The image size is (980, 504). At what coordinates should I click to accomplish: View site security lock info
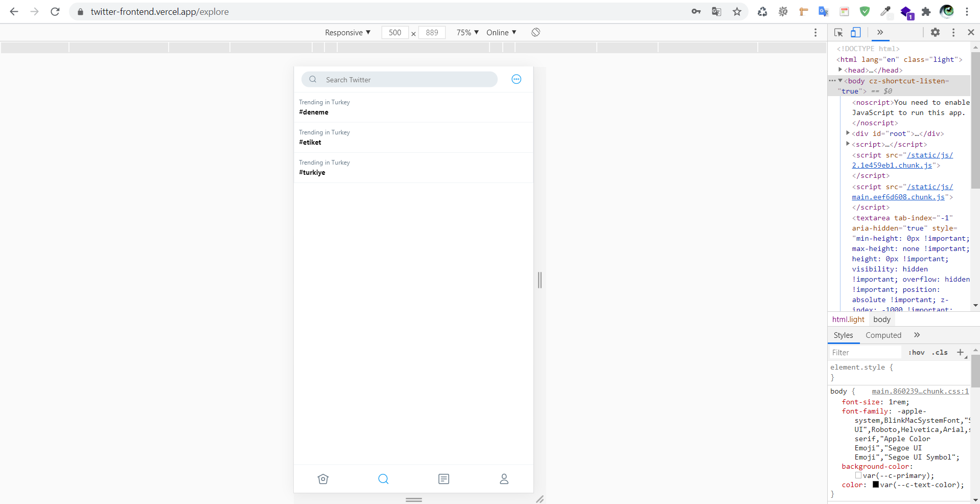pos(80,11)
